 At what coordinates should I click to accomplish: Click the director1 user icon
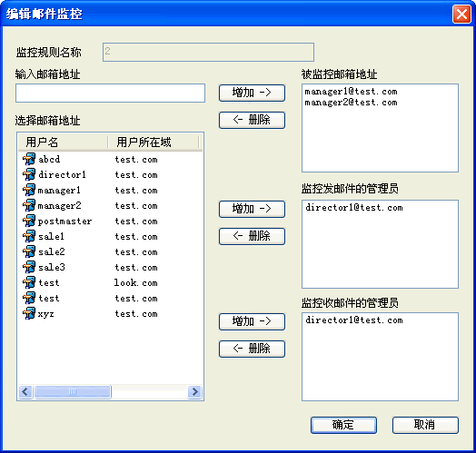point(29,175)
